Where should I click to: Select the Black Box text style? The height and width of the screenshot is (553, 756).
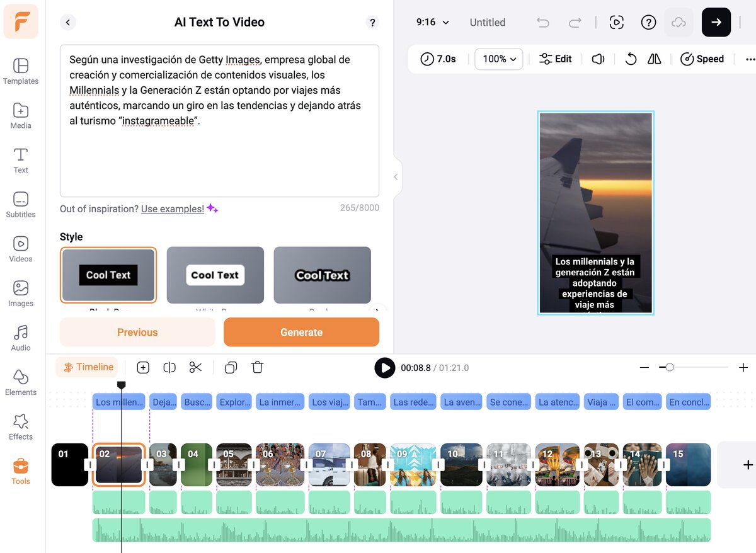[108, 275]
